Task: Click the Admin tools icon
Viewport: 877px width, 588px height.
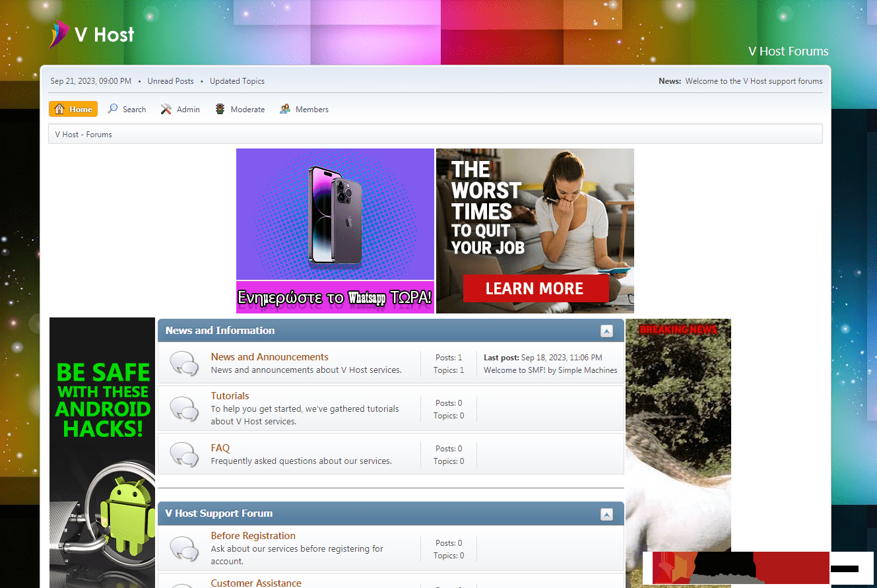Action: click(166, 109)
